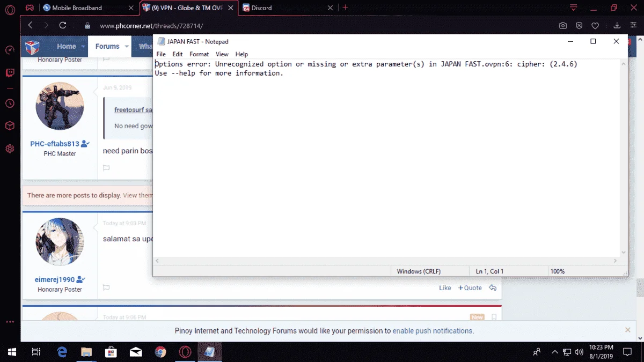Open Twitch panel in Opera sidebar
644x362 pixels.
click(x=10, y=73)
